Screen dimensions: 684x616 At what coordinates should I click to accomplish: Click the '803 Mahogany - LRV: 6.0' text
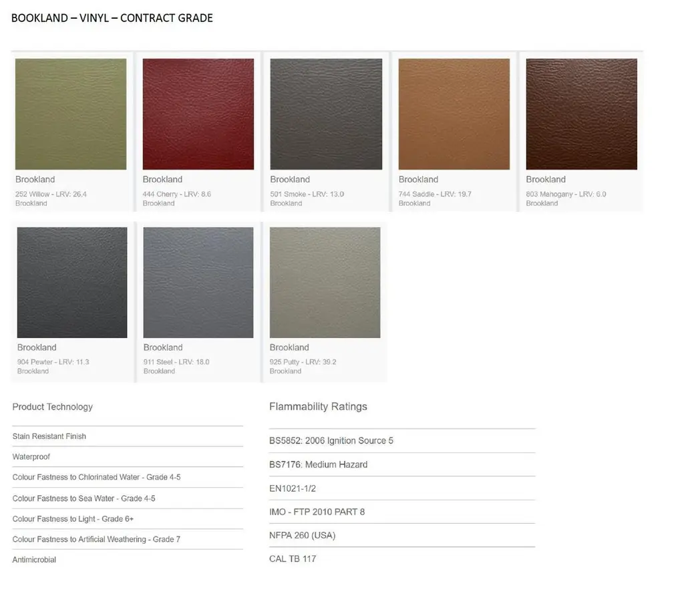click(566, 194)
